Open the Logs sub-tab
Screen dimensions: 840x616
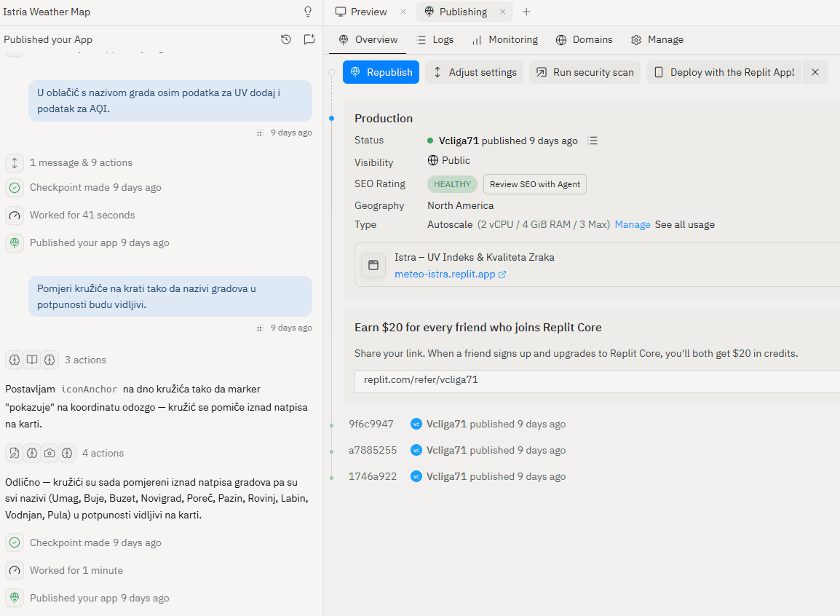(x=435, y=39)
